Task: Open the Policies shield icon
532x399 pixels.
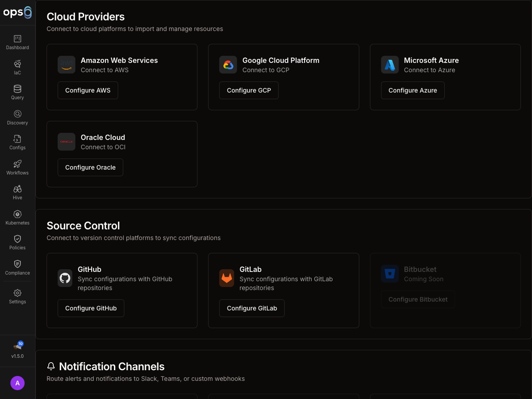Action: coord(17,239)
